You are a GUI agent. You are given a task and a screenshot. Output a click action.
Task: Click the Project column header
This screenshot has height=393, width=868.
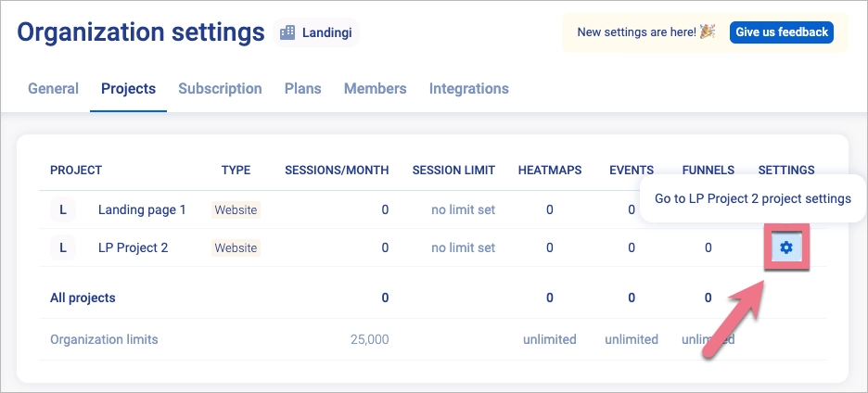coord(76,170)
